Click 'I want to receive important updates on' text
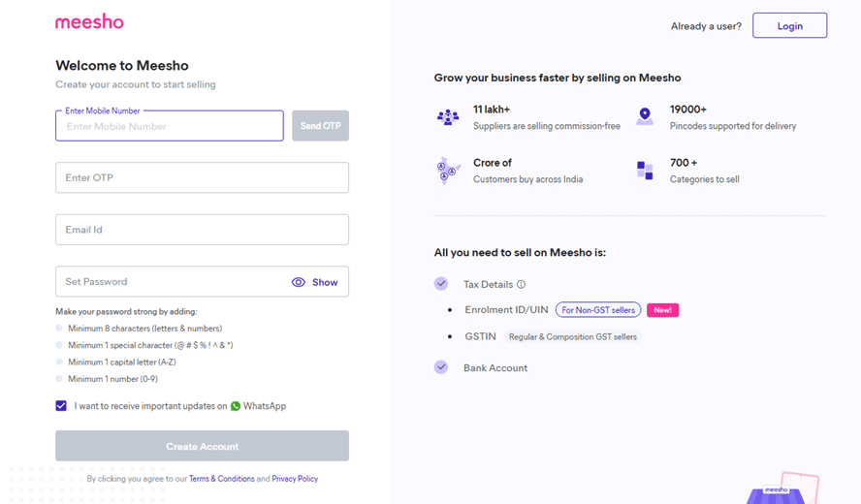Image resolution: width=861 pixels, height=504 pixels. click(150, 406)
